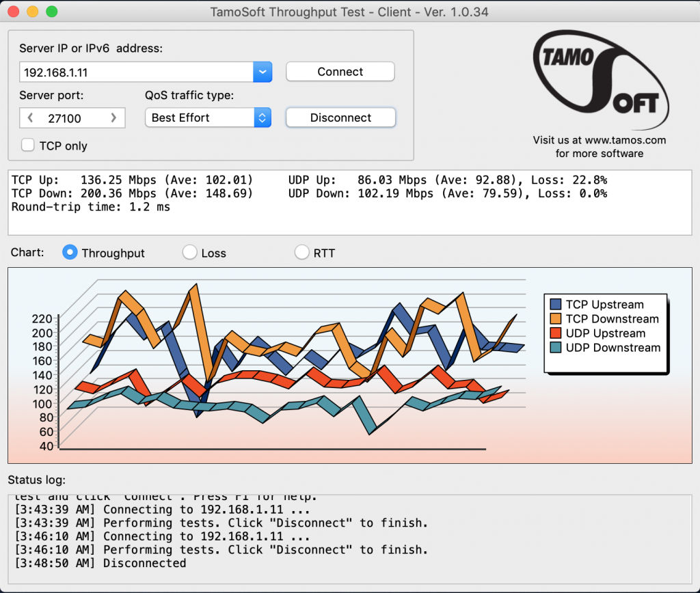The image size is (700, 593).
Task: Increase server port with right arrow
Action: point(113,118)
